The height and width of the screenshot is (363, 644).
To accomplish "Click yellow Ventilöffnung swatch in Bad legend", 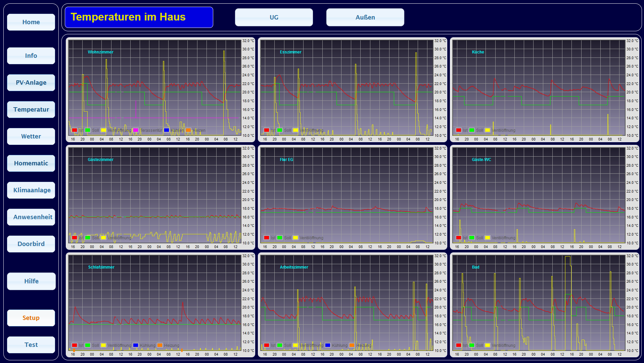I will pyautogui.click(x=488, y=345).
